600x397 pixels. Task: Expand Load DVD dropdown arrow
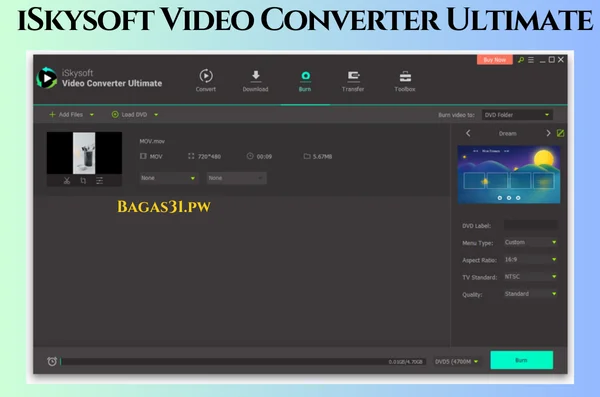[x=156, y=114]
